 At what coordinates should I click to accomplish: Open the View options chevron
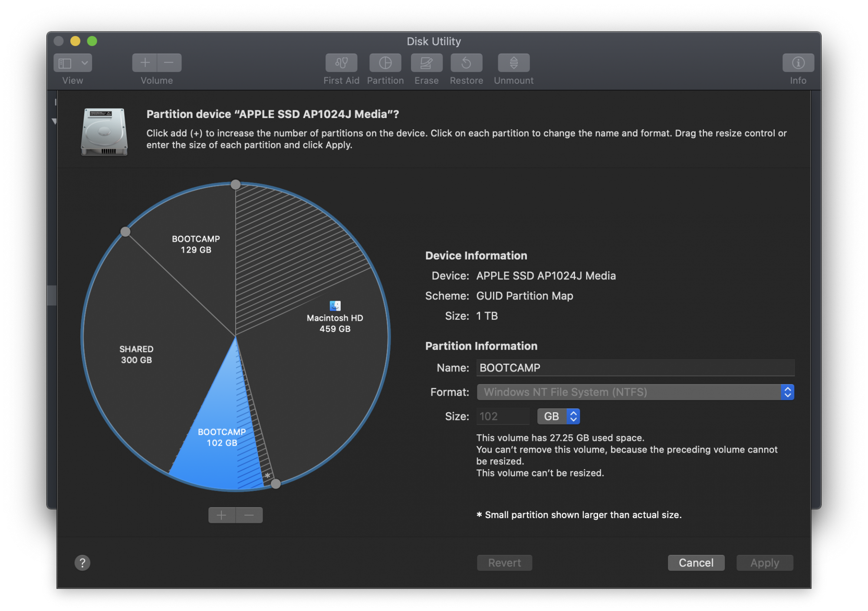pos(85,63)
